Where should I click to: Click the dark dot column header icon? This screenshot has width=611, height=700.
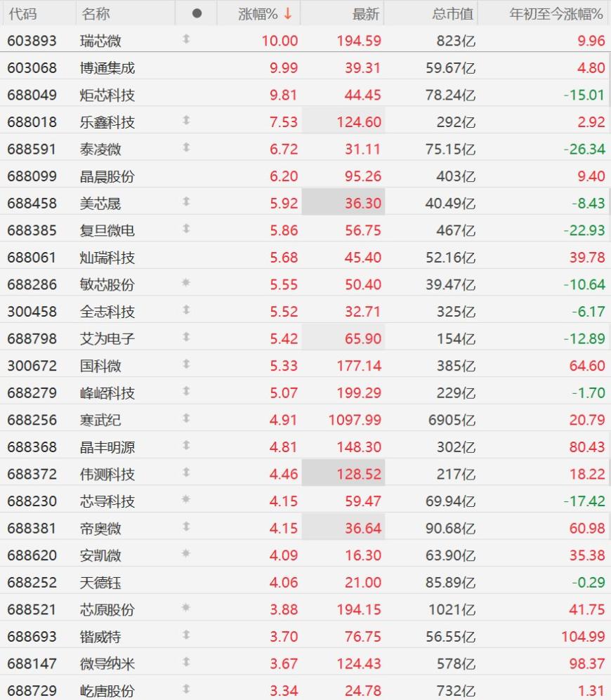197,14
